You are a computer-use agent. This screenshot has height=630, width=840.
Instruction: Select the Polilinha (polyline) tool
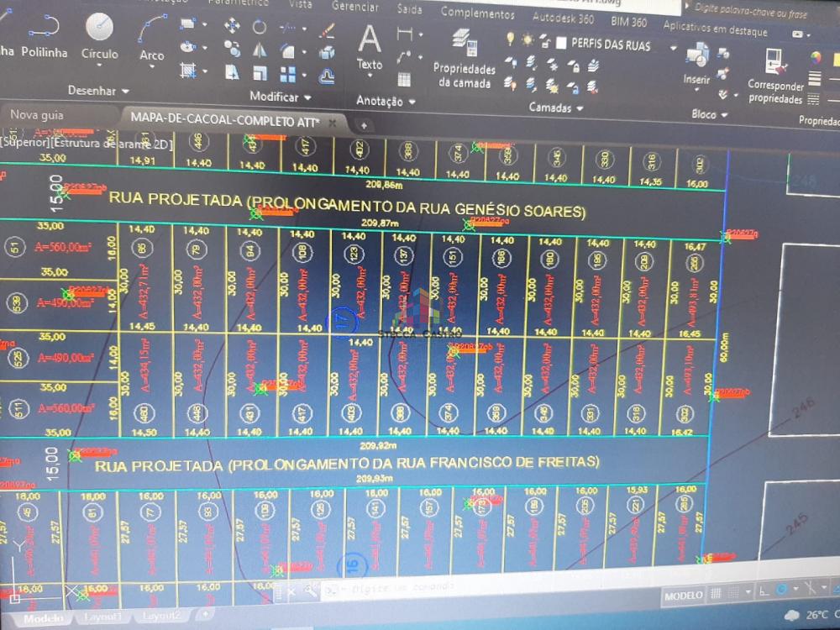pyautogui.click(x=44, y=35)
